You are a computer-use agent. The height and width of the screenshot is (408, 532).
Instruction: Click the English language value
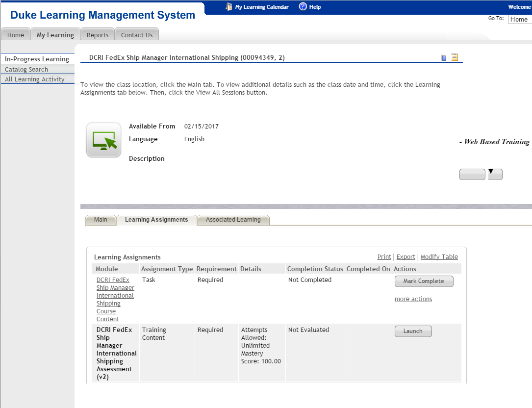[x=194, y=139]
